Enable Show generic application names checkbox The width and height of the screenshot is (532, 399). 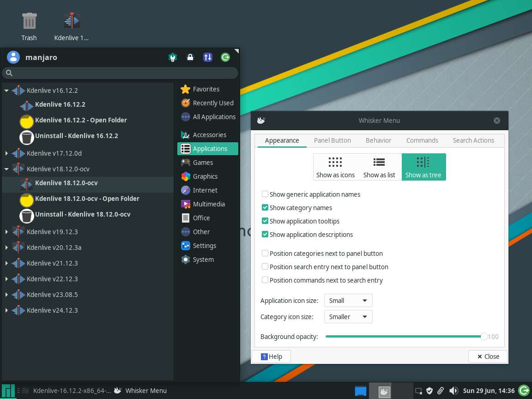tap(265, 194)
